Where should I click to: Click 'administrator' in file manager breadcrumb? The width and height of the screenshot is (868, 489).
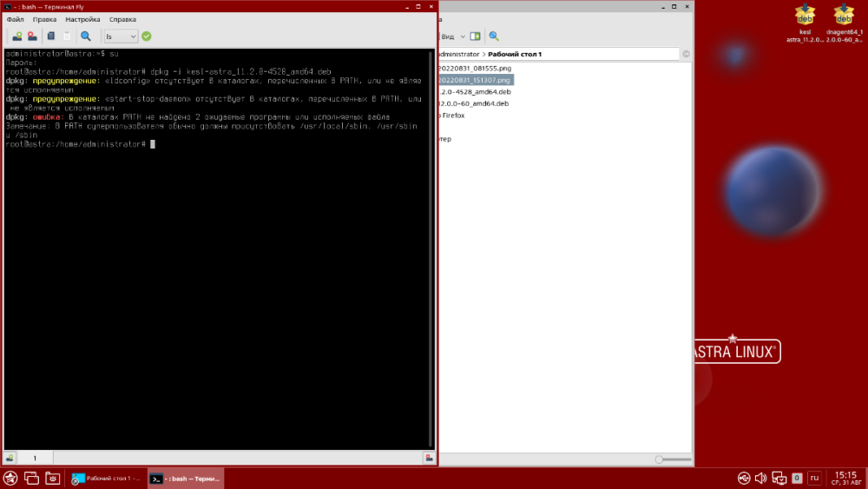458,54
